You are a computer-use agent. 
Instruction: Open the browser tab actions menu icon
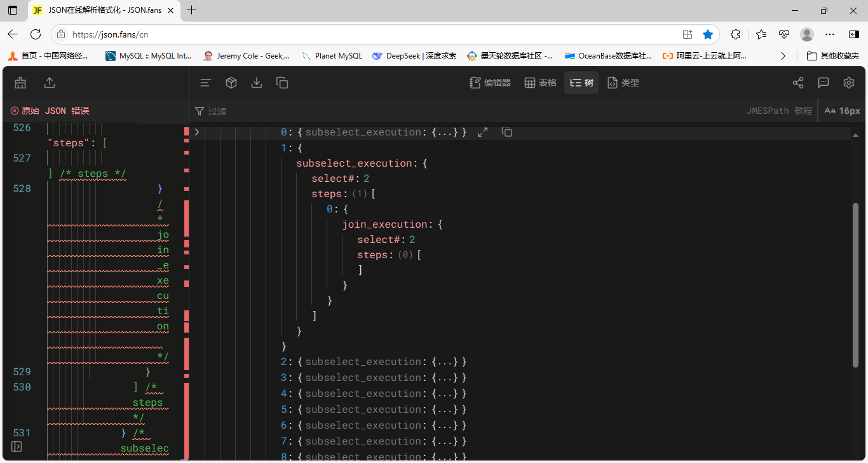13,10
